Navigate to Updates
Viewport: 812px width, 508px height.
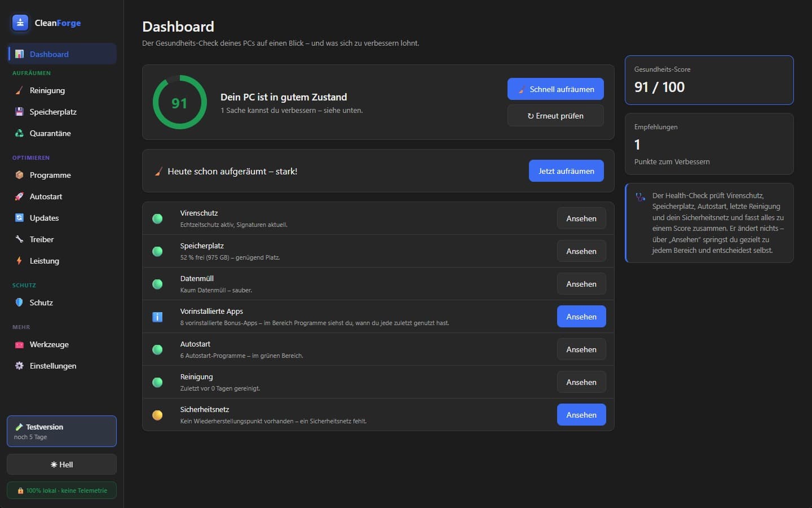61,218
